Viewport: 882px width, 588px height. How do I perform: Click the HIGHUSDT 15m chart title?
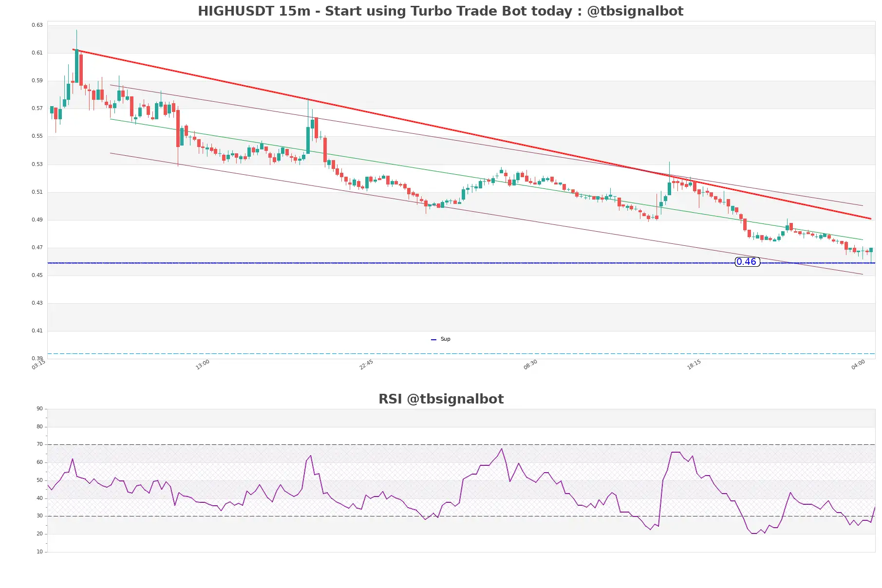440,11
